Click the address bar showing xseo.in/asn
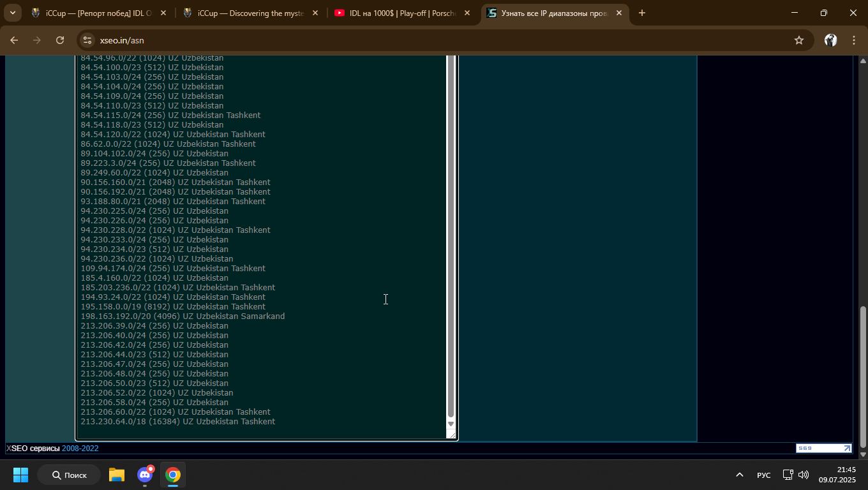 click(x=440, y=40)
